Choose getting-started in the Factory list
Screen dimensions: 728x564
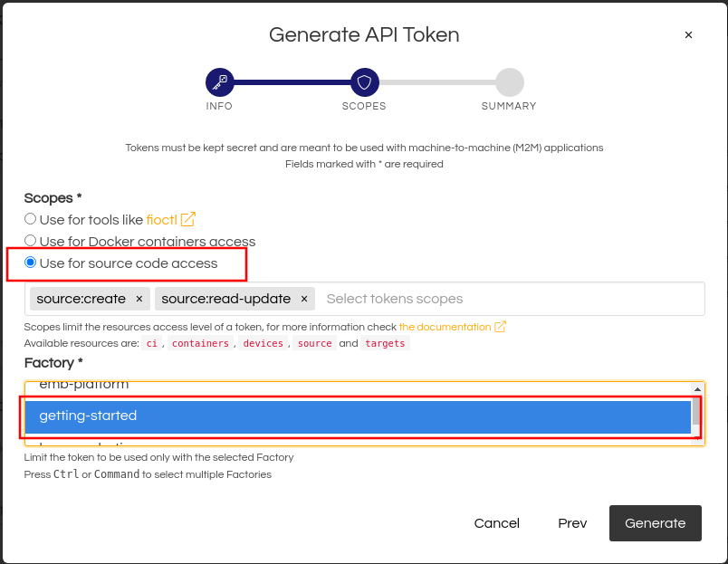[358, 416]
